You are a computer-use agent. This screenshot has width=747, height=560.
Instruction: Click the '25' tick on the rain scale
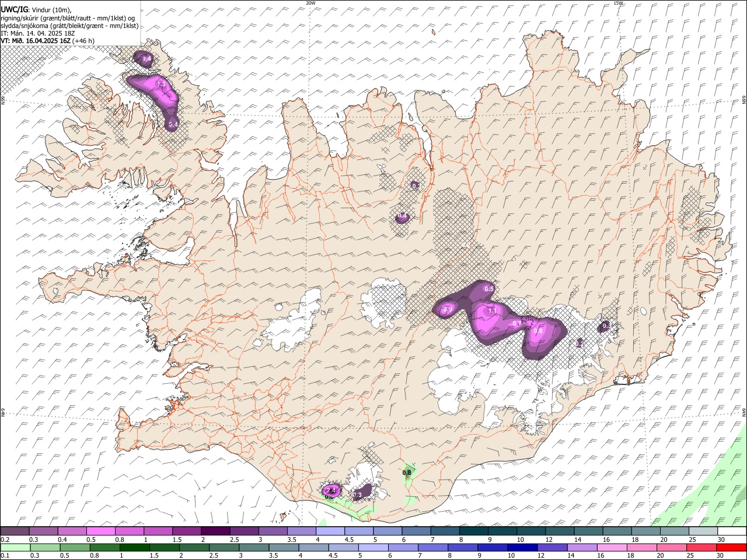click(692, 555)
